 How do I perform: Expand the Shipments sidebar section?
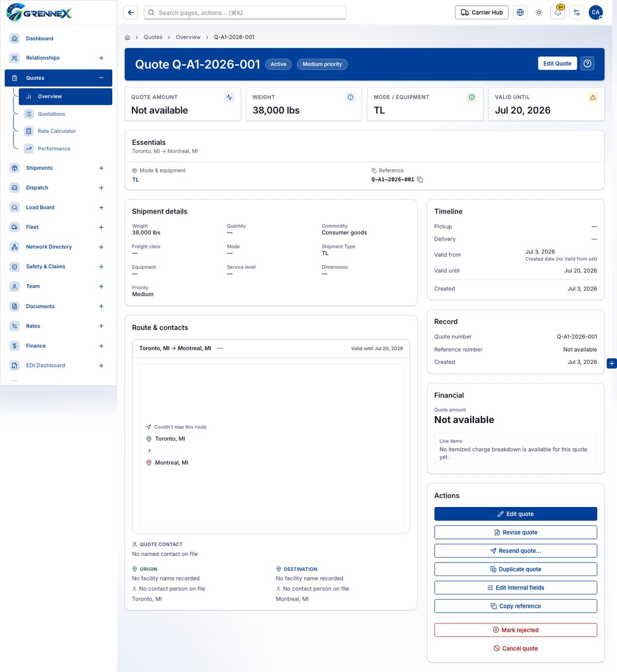pyautogui.click(x=101, y=168)
